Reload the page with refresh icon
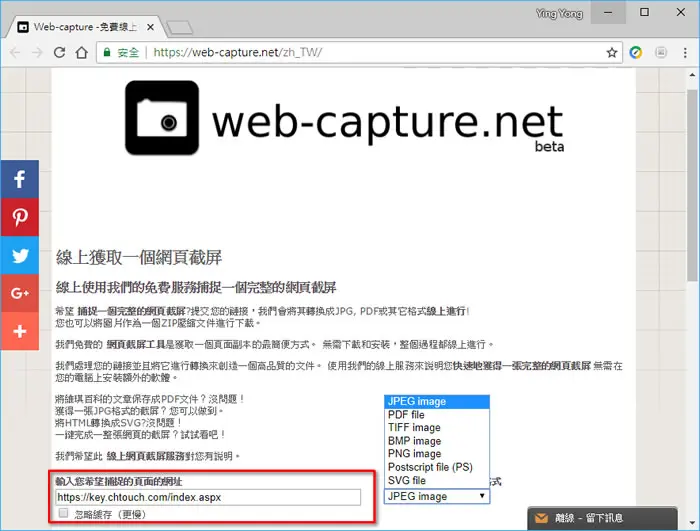Viewport: 700px width, 531px height. click(x=59, y=53)
